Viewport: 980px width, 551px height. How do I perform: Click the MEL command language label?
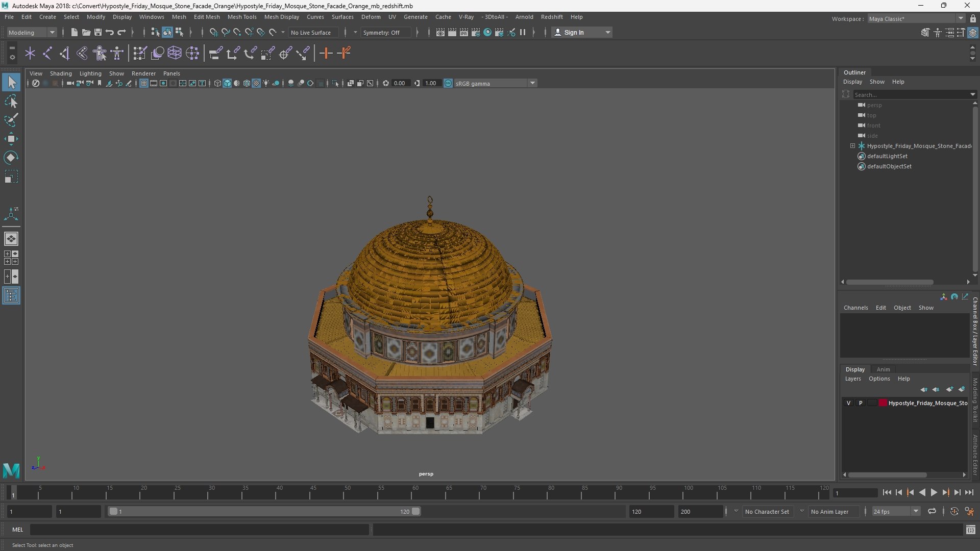point(18,530)
